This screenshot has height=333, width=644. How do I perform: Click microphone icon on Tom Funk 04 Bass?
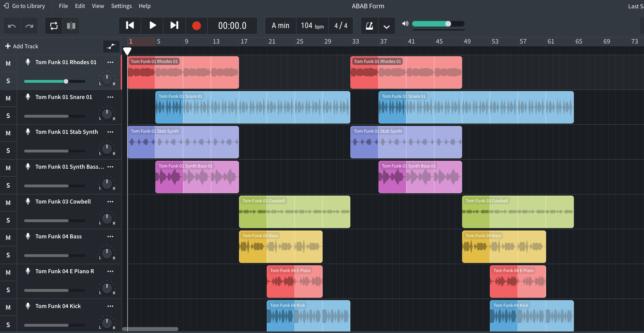pos(28,236)
